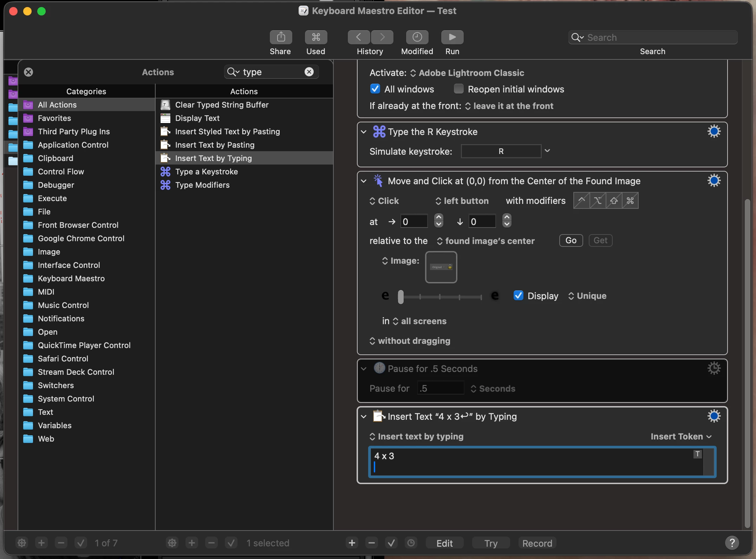Select the Type a Keystroke action
The width and height of the screenshot is (756, 559).
(x=207, y=172)
